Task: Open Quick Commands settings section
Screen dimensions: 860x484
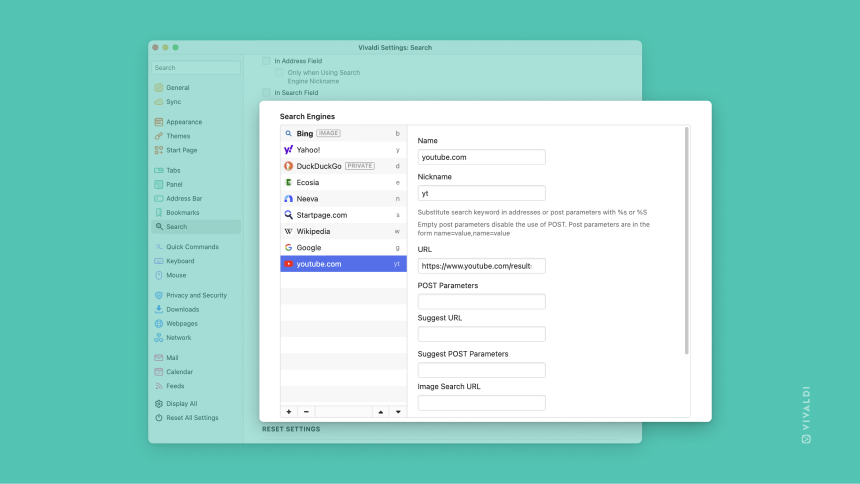Action: (196, 247)
